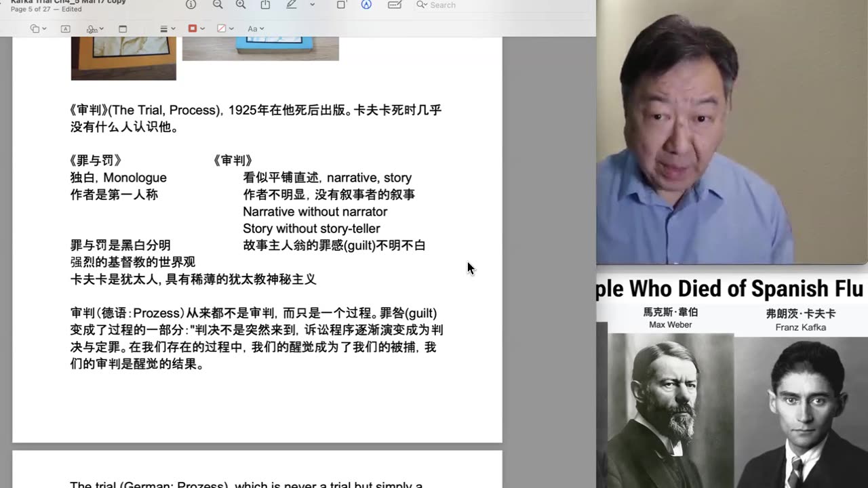
Task: Click the '馬克斯·韋伯' name label
Action: click(670, 312)
